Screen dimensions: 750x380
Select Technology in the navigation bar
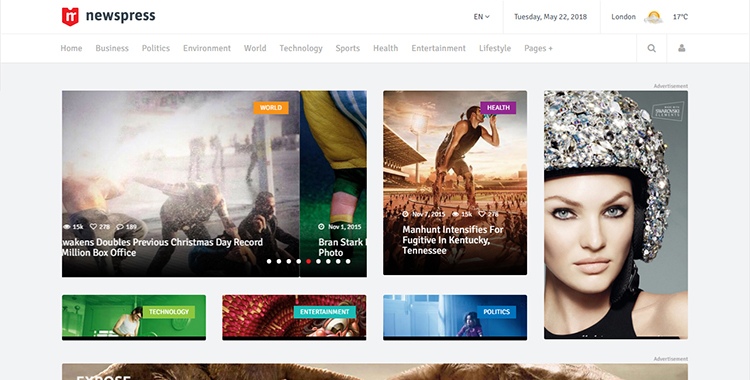tap(301, 48)
